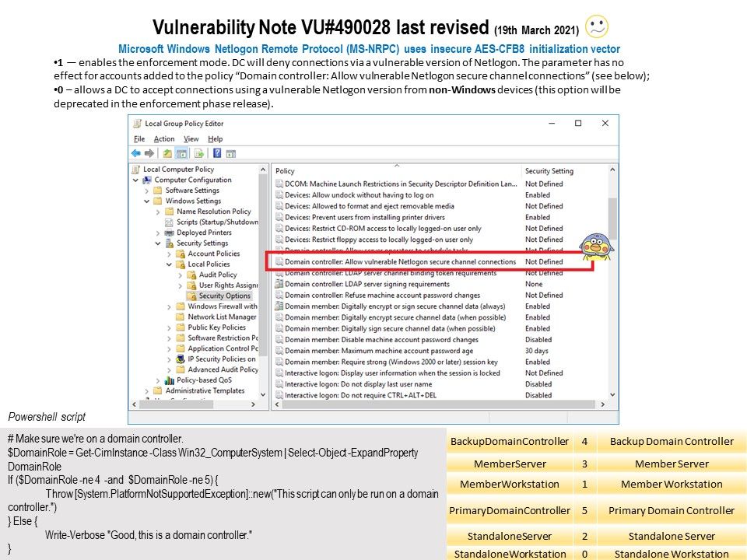Select User Rights Assignment tree item
Viewport: 747px width, 560px height.
click(227, 285)
